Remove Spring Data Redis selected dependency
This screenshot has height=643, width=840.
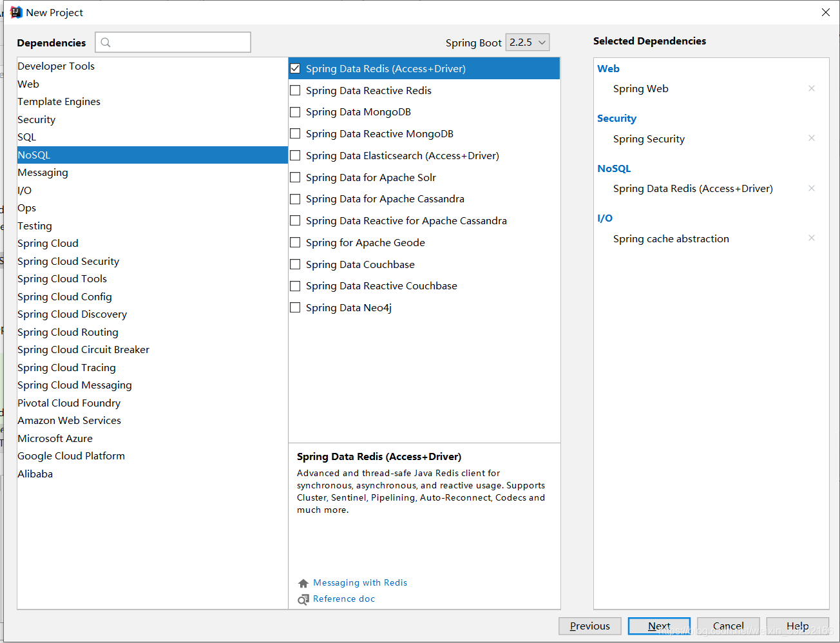point(812,188)
